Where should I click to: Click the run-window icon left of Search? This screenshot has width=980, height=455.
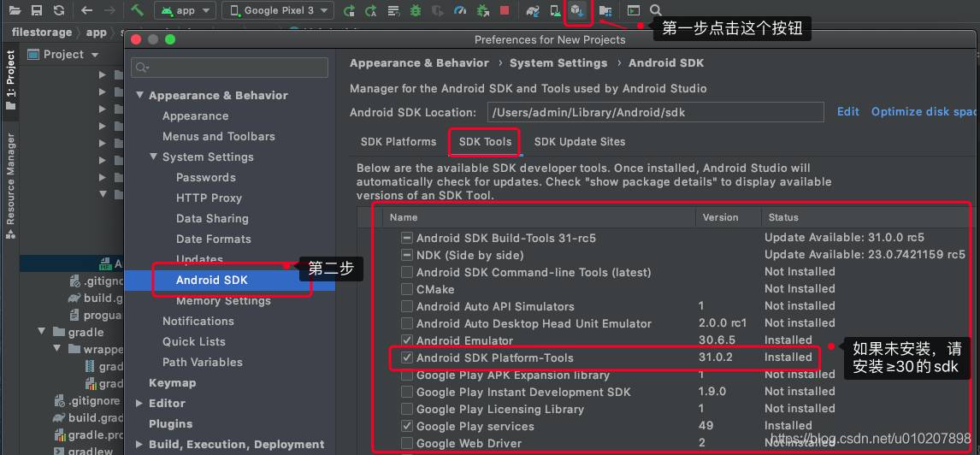[634, 10]
